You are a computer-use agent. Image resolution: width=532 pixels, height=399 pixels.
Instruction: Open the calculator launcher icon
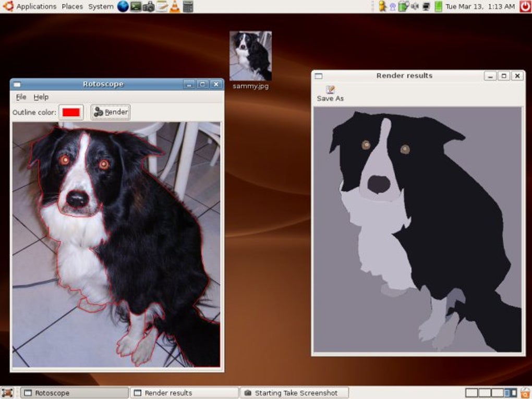tap(188, 6)
